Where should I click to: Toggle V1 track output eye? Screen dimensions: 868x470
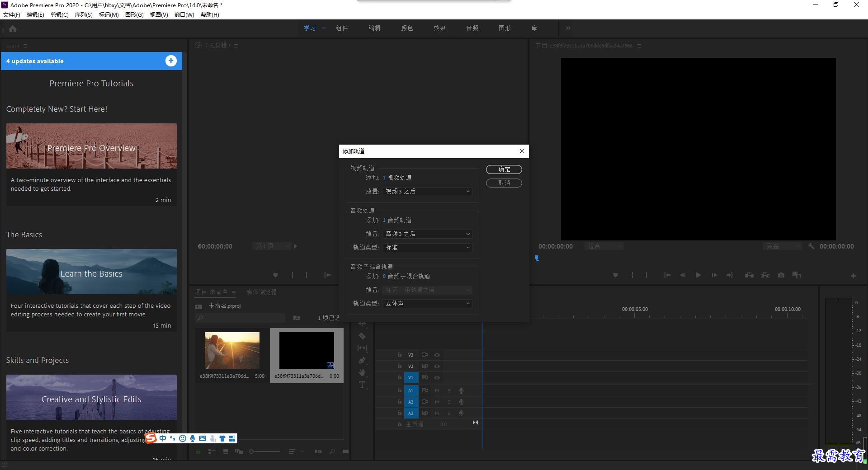tap(437, 377)
